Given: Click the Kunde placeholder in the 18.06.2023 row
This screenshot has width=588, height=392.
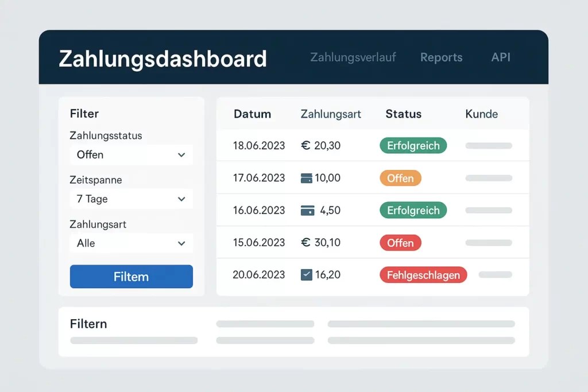Looking at the screenshot, I should coord(489,146).
